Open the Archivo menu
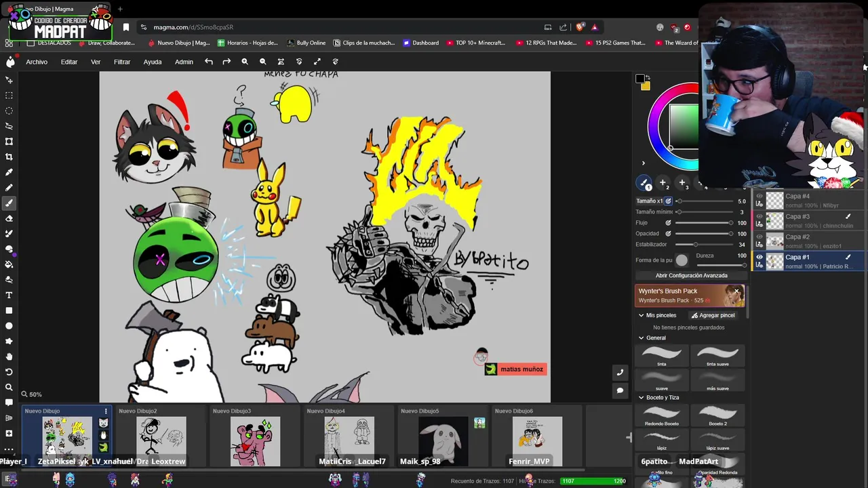 point(37,62)
